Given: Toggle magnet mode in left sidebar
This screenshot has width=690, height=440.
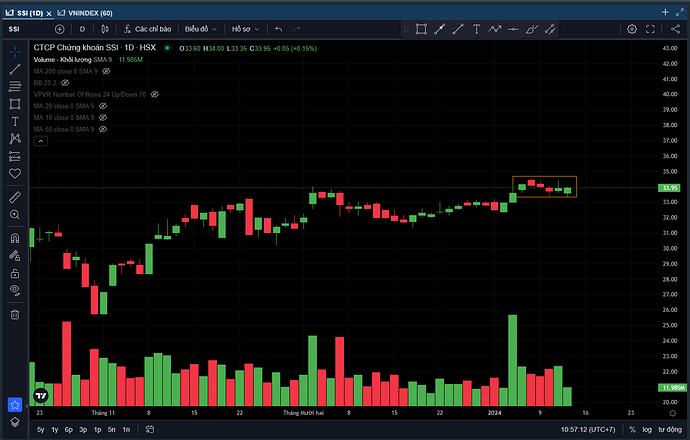Looking at the screenshot, I should click(15, 238).
